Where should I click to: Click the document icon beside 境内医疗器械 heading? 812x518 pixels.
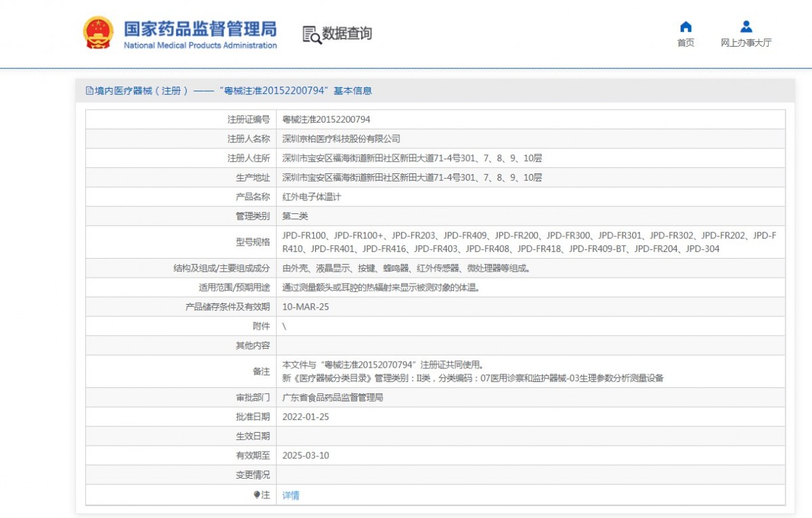point(89,91)
